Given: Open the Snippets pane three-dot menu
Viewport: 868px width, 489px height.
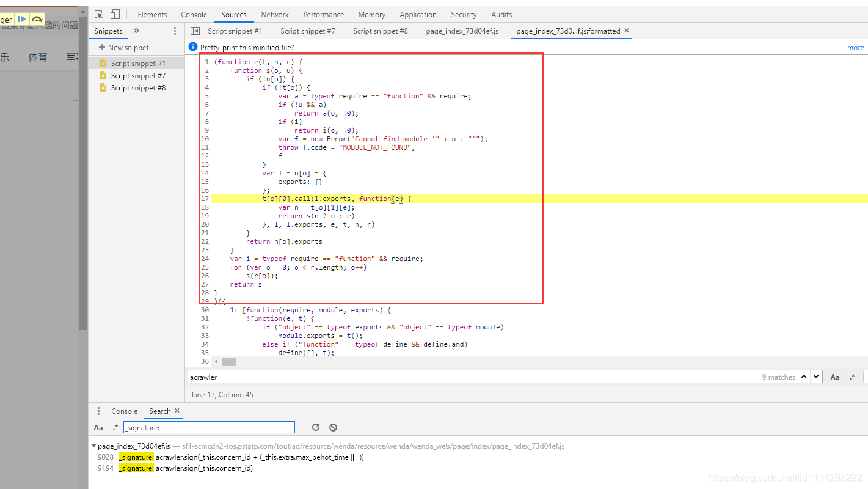Looking at the screenshot, I should point(175,31).
